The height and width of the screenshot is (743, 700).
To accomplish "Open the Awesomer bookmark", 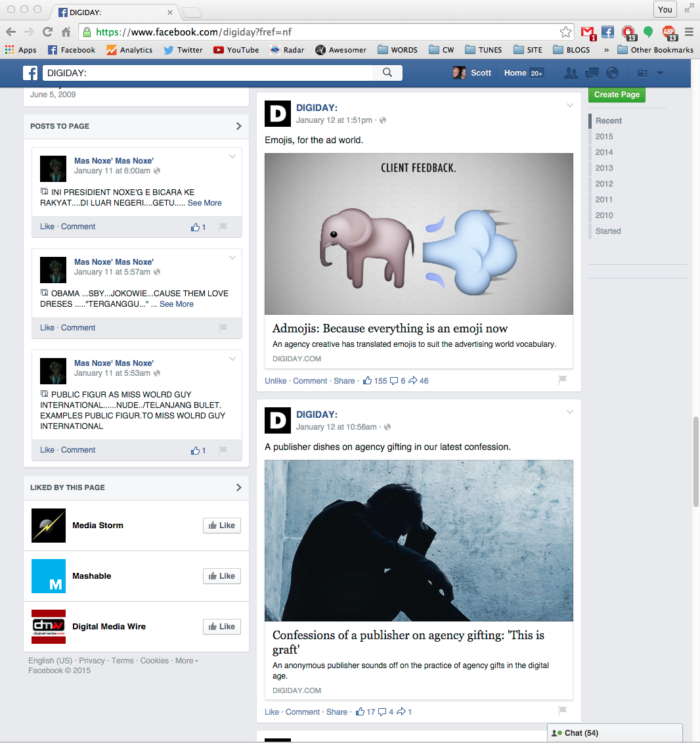I will 341,50.
